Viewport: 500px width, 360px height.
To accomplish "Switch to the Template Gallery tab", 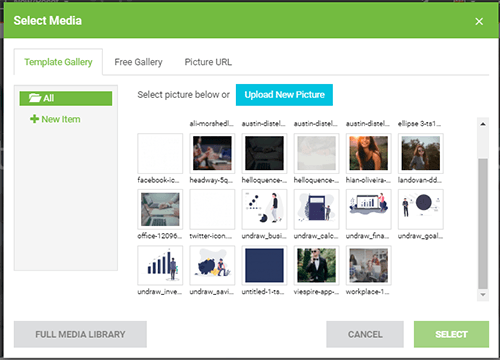I will [58, 62].
